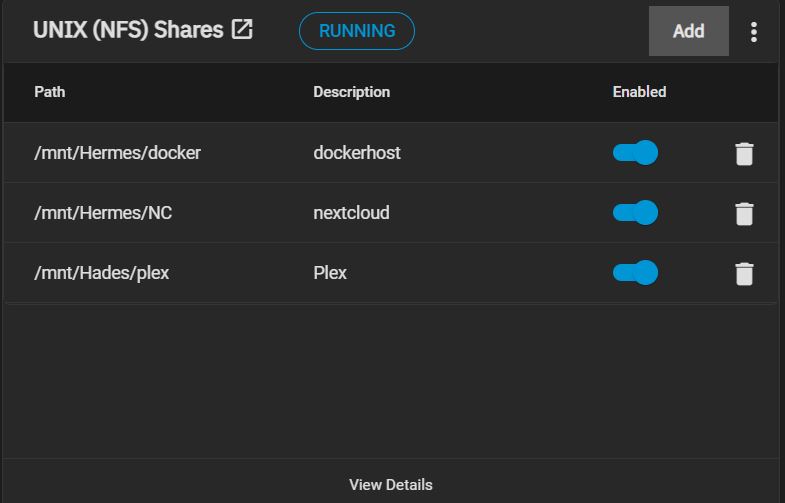The width and height of the screenshot is (785, 503).
Task: Click the RUNNING service status button
Action: coord(356,31)
